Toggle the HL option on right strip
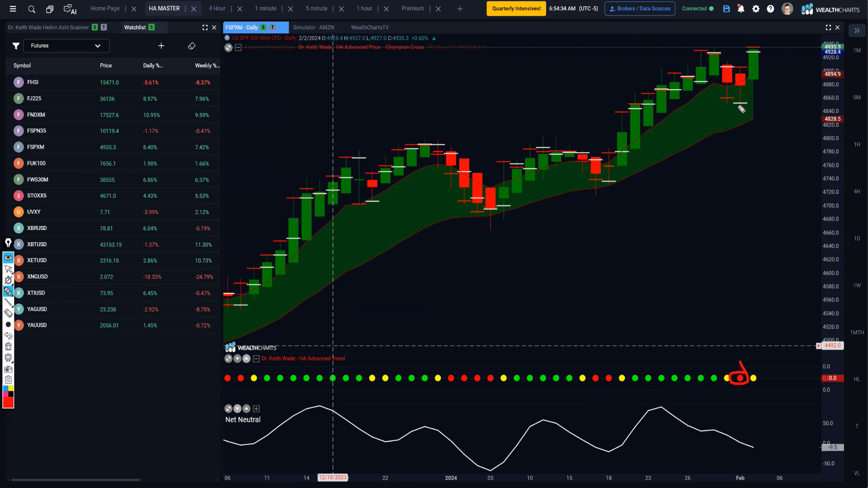This screenshot has height=488, width=868. tap(857, 379)
